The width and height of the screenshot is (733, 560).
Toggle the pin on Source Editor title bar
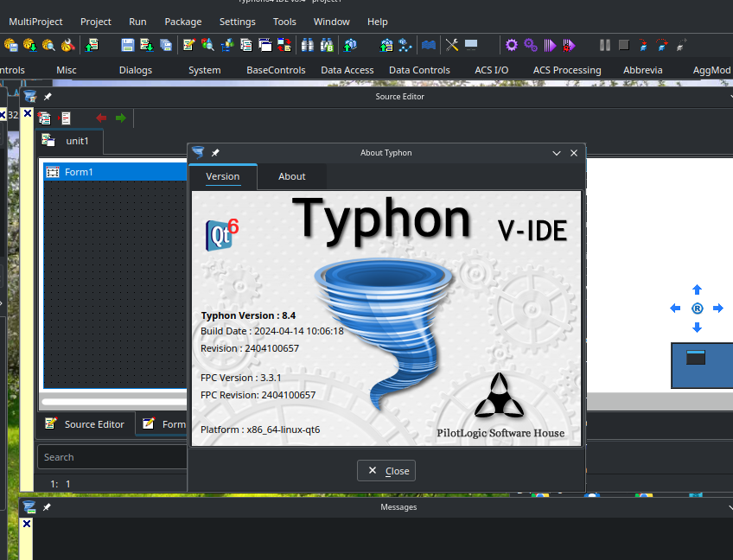click(x=48, y=97)
